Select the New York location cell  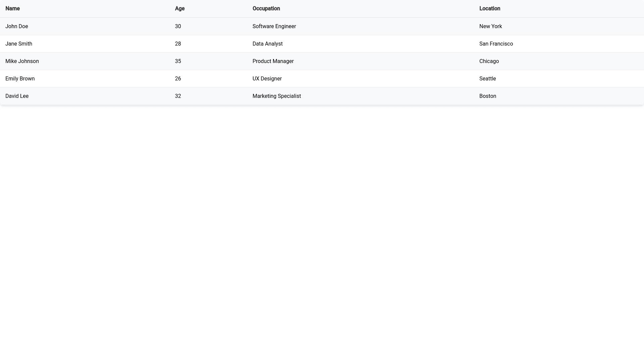(x=490, y=26)
